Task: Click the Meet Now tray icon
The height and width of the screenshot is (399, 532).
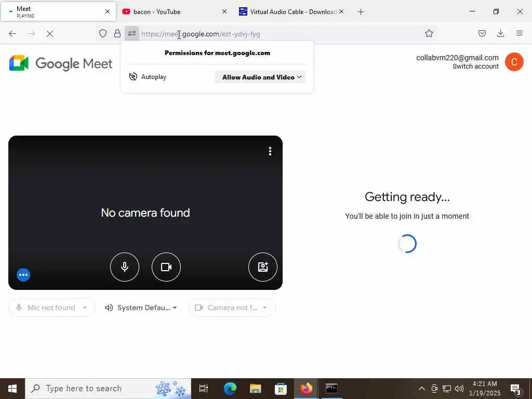Action: 434,389
